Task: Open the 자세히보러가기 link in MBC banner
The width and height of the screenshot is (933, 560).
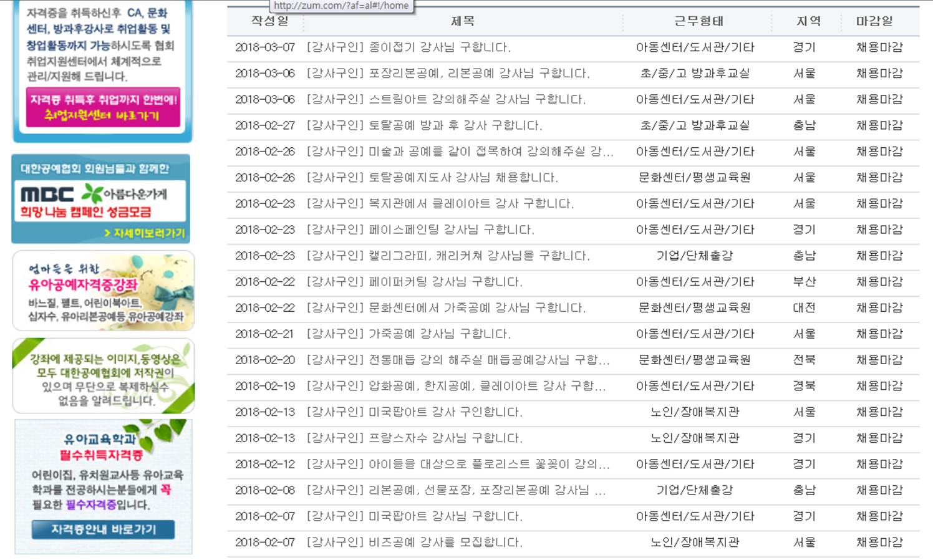Action: (x=145, y=233)
